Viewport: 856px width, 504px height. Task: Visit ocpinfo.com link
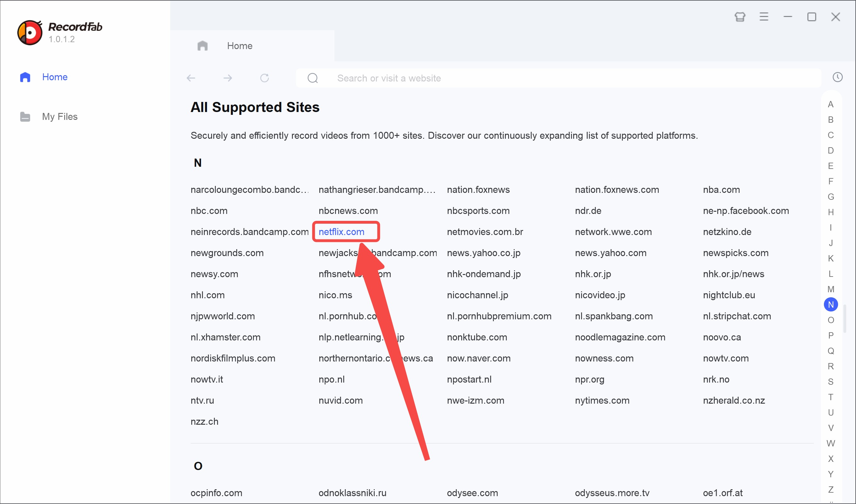pos(216,492)
